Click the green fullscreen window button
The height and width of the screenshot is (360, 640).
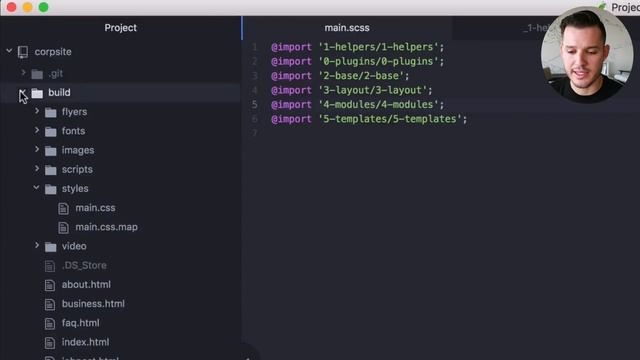point(44,7)
